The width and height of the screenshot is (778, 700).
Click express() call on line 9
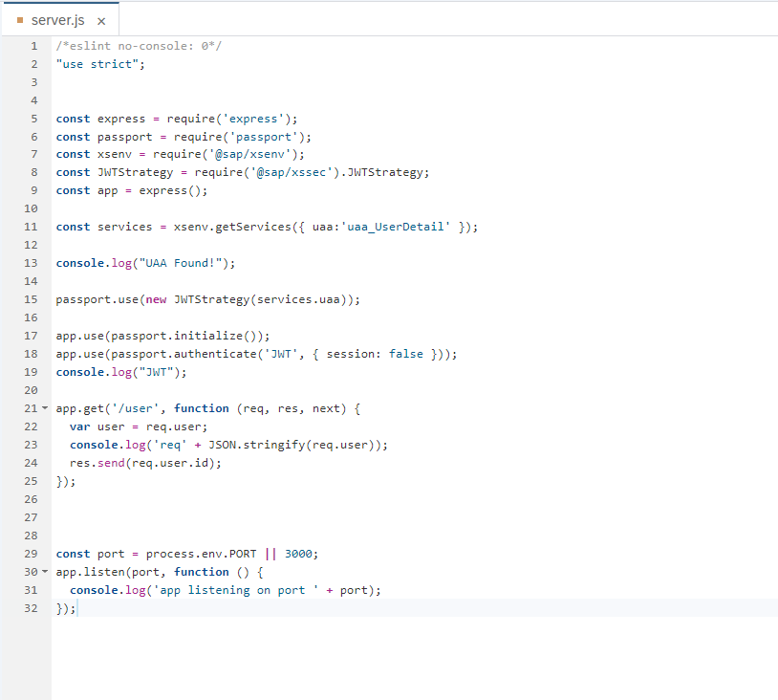click(x=170, y=190)
